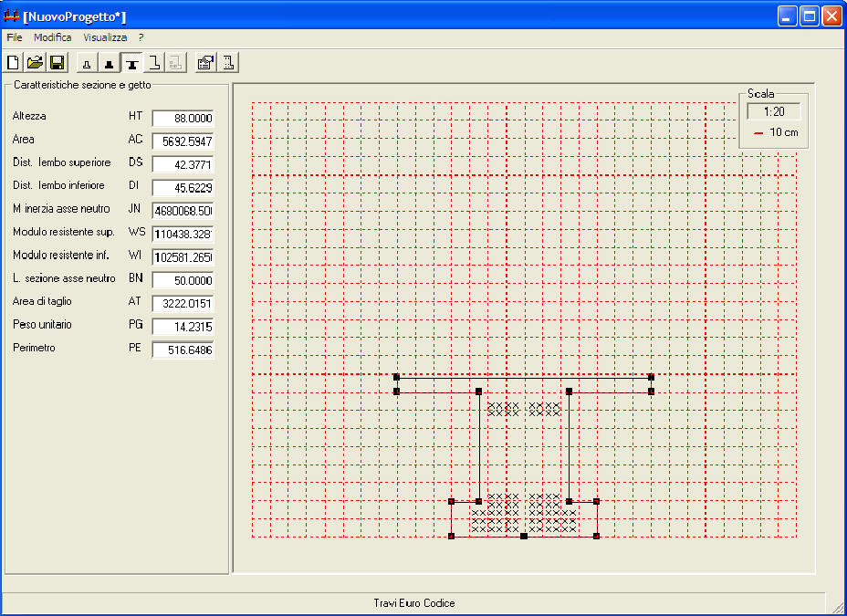This screenshot has width=847, height=616.
Task: Select the solid inverted-T section tool
Action: (110, 63)
